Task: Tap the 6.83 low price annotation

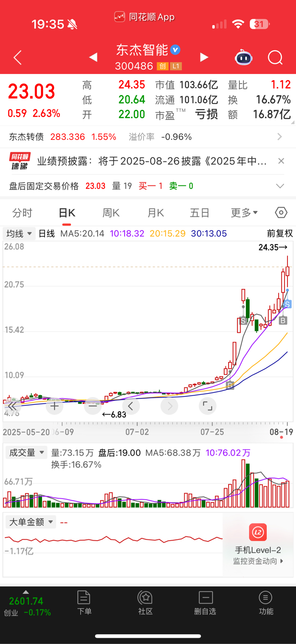Action: 114,415
